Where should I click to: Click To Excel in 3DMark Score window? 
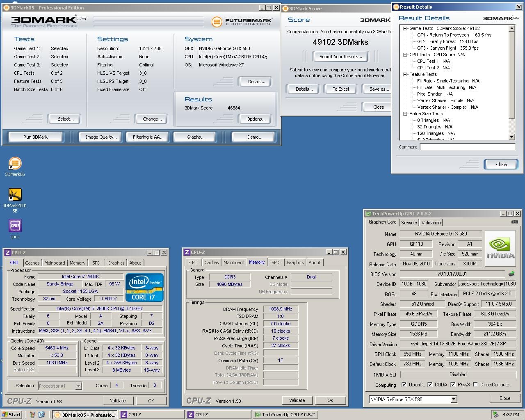[x=340, y=89]
